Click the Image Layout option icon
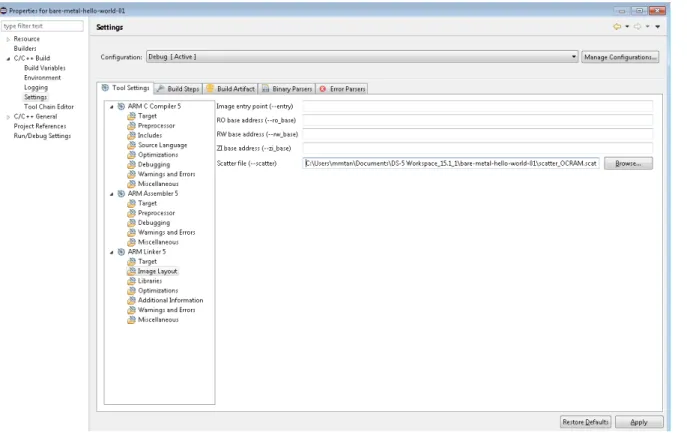The height and width of the screenshot is (438, 687). (131, 271)
